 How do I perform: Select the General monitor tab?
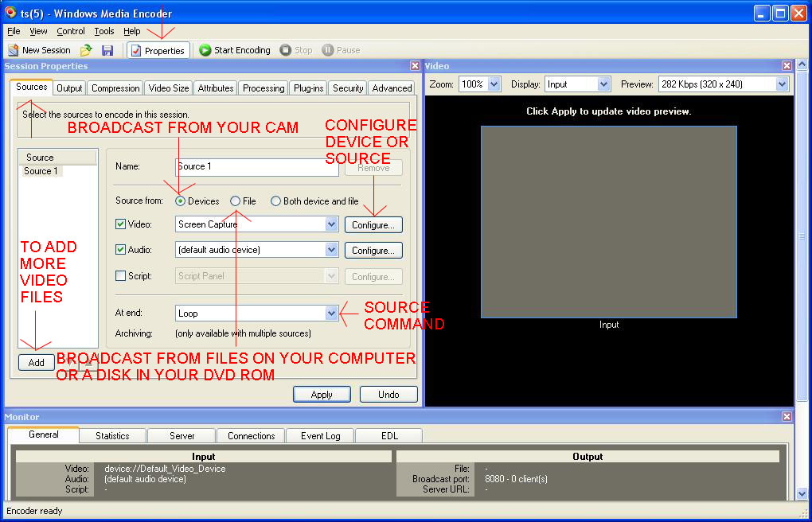(x=44, y=434)
